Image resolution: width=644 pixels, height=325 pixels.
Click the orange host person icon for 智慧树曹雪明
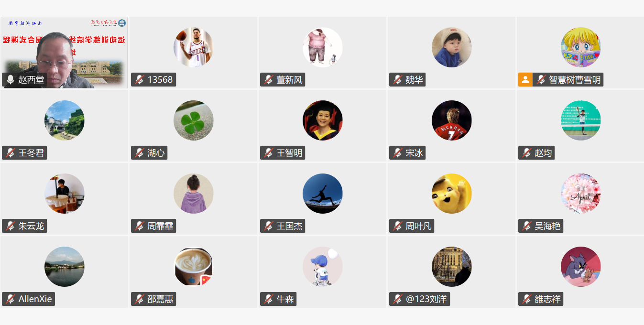click(525, 80)
